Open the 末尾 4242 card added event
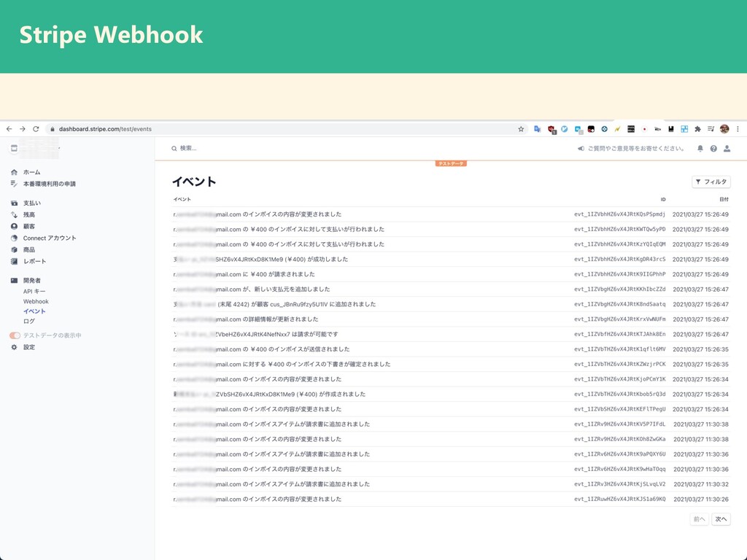Screen dimensions: 747x560 451,305
